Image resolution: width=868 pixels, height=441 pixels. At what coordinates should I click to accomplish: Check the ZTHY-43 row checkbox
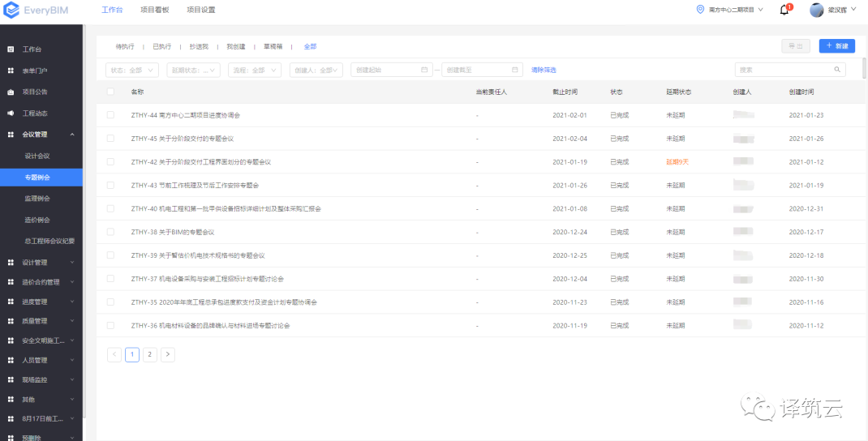pos(110,185)
